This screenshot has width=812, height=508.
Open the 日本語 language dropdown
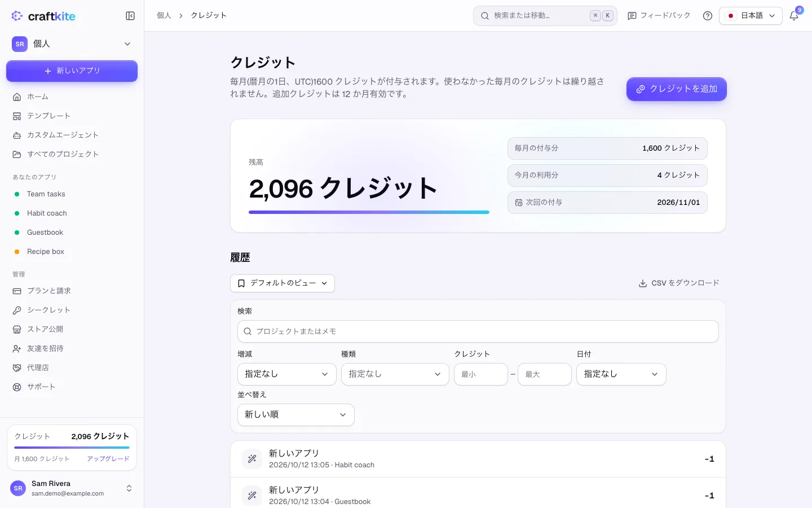coord(751,16)
